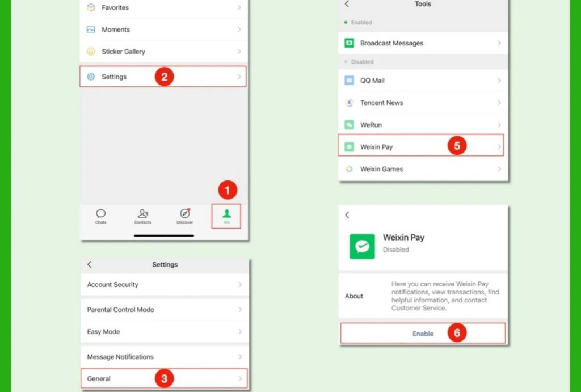
Task: Select the Contacts icon in the tab bar
Action: point(142,214)
